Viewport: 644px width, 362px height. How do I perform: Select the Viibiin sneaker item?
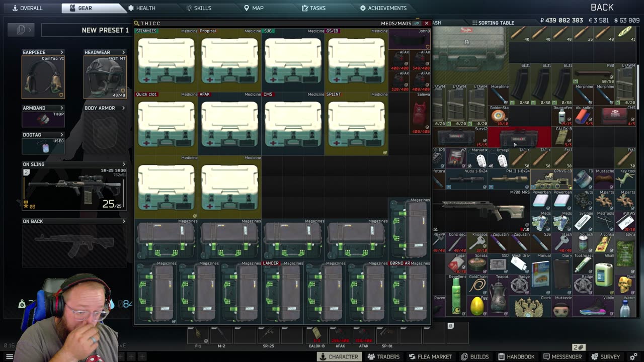click(593, 306)
